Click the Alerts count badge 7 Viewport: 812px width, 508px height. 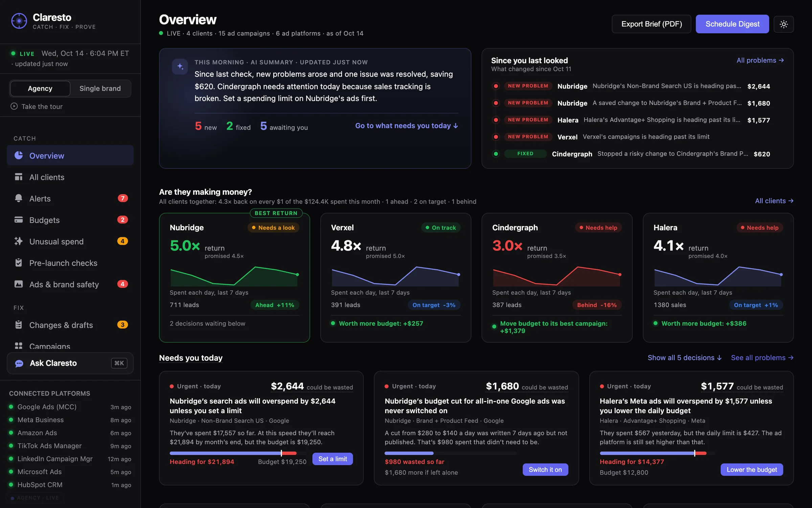(122, 198)
